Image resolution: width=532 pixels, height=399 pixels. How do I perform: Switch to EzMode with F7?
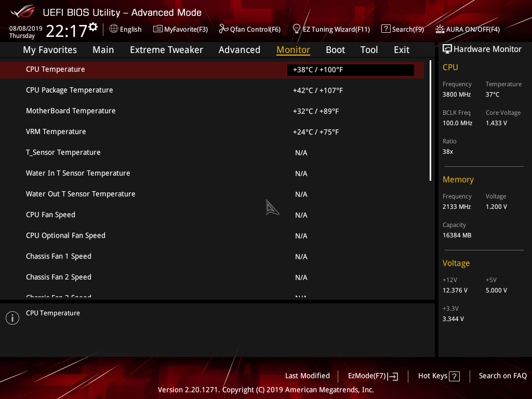[372, 376]
